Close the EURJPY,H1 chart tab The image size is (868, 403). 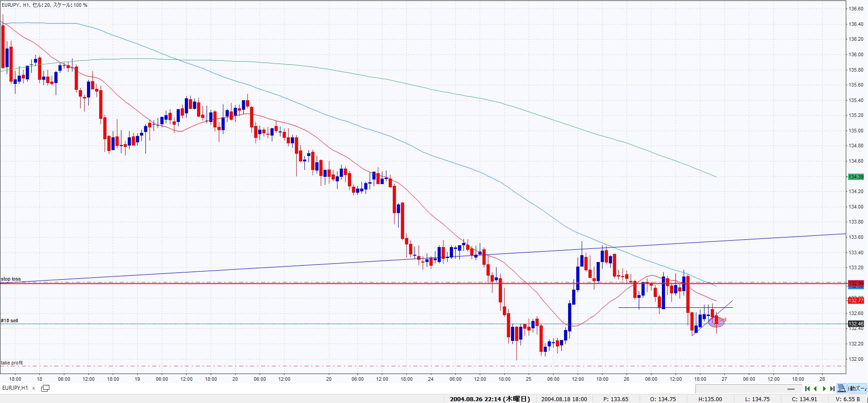coord(34,388)
